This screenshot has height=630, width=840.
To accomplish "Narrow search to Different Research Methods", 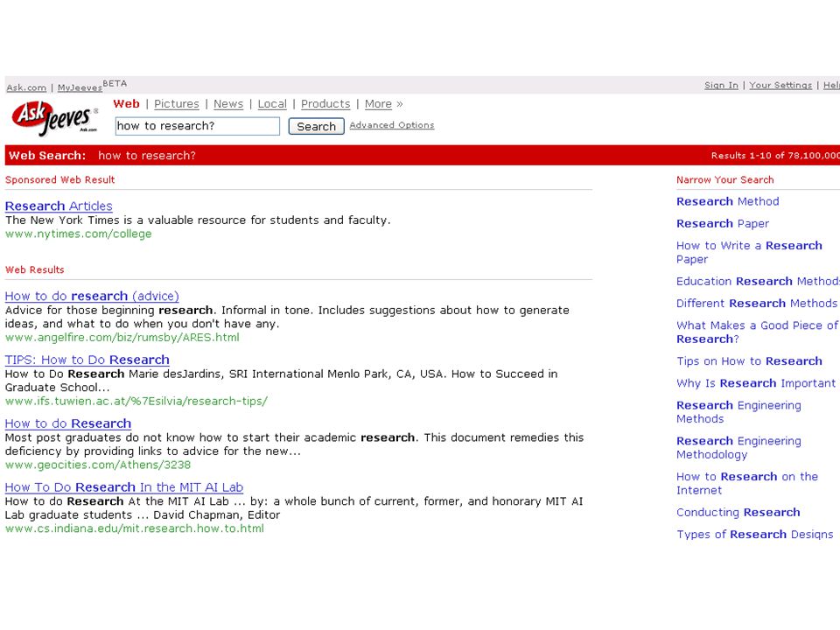I will pyautogui.click(x=756, y=304).
